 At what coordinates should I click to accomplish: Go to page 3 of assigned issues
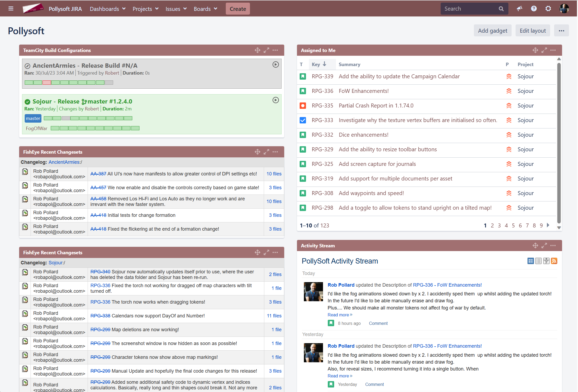(x=499, y=225)
